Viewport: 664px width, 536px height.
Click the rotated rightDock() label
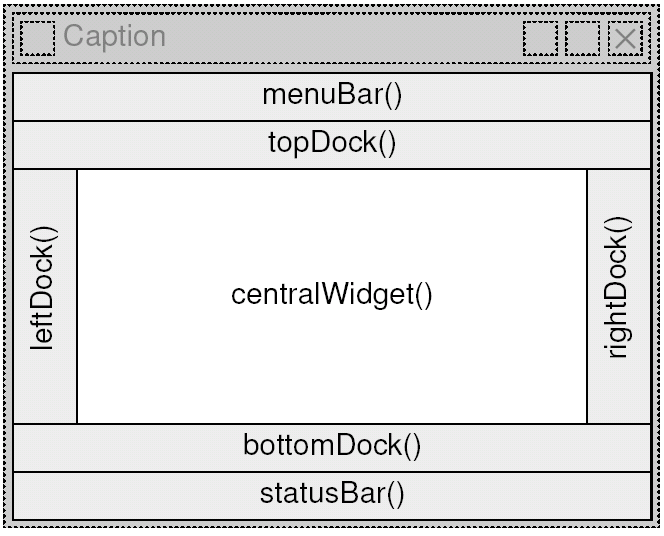pyautogui.click(x=617, y=288)
